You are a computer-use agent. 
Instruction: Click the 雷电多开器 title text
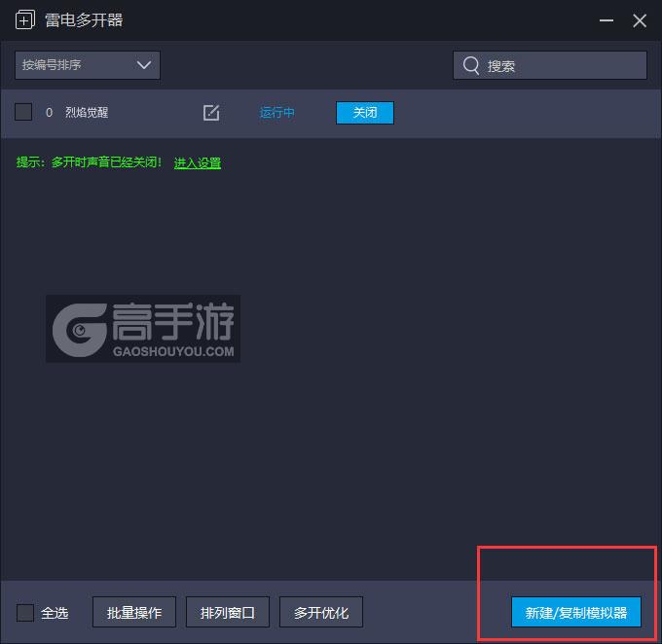(84, 19)
